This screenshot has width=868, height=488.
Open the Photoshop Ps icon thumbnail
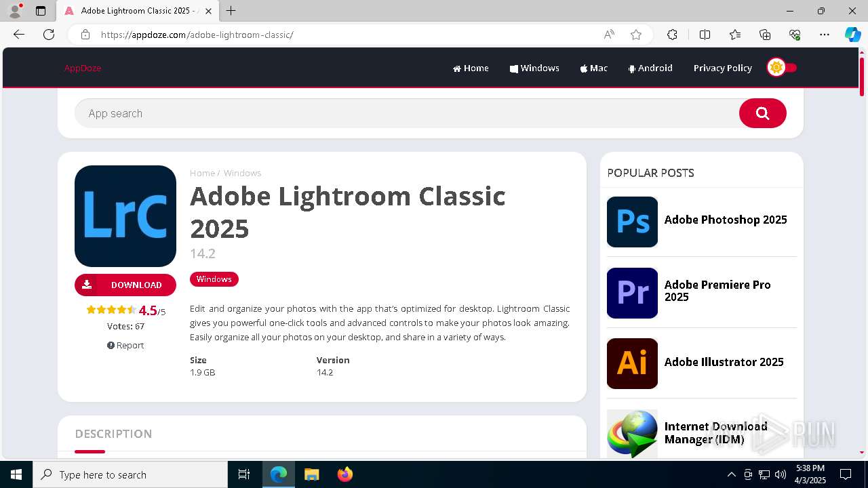click(x=632, y=222)
